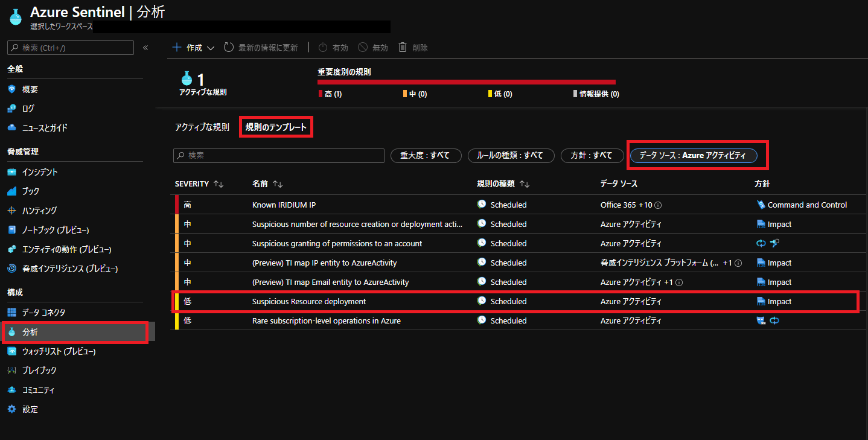Screen dimensions: 868x440
Task: Open ルールの種類 : すべて filter
Action: [511, 155]
